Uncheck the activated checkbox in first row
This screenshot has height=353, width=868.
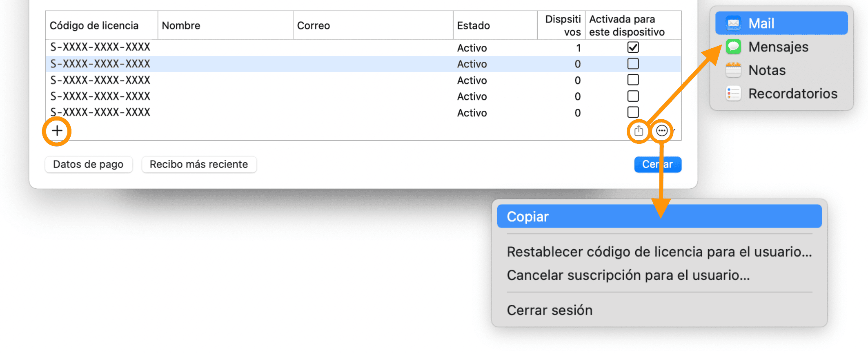click(x=633, y=47)
